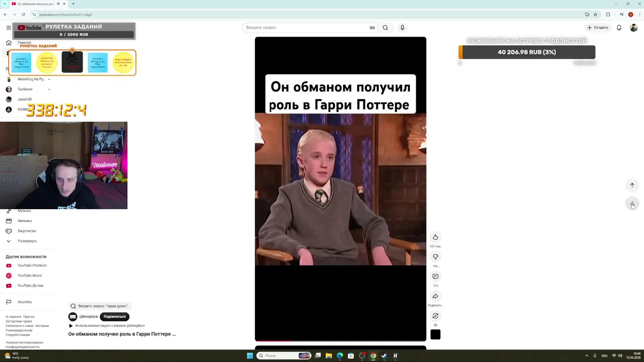This screenshot has width=644, height=362.
Task: Click install app icon in address bar
Action: (587, 15)
